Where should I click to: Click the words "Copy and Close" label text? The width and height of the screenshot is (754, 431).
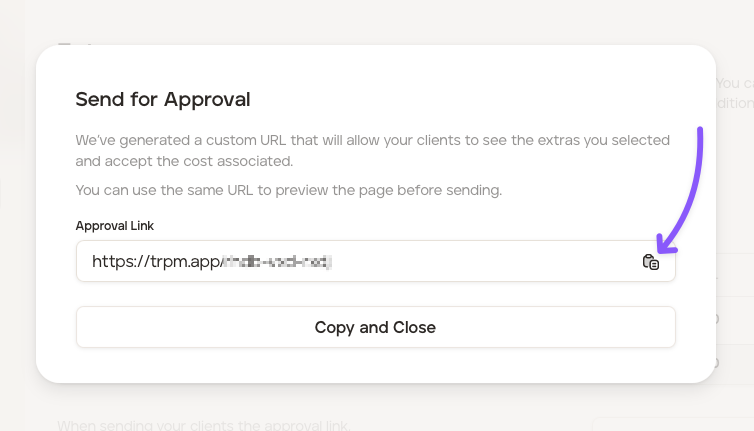(375, 327)
